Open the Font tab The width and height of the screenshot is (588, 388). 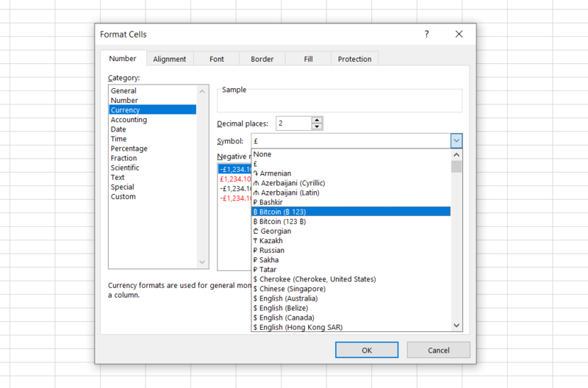(216, 59)
